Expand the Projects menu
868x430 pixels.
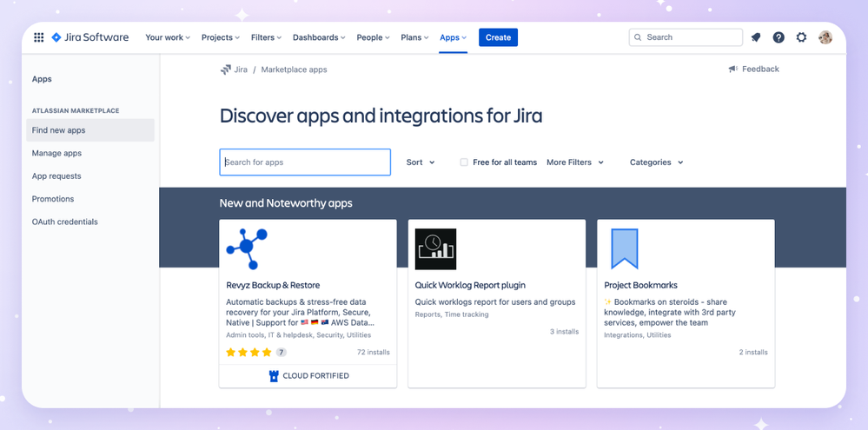pyautogui.click(x=221, y=37)
